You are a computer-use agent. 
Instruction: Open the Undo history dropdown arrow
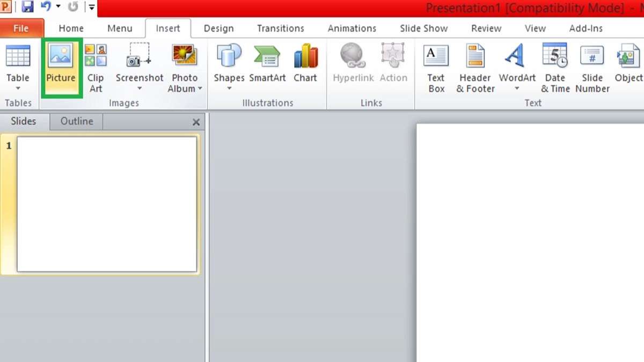coord(58,8)
